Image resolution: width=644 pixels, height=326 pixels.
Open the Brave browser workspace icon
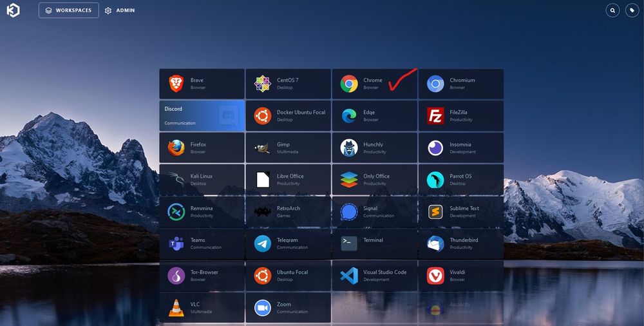[176, 84]
